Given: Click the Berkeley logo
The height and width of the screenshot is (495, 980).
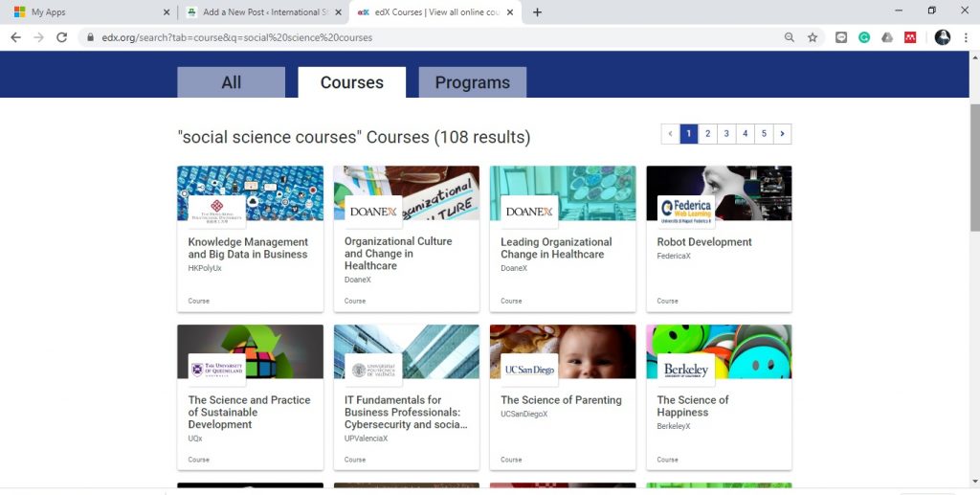Looking at the screenshot, I should click(685, 370).
